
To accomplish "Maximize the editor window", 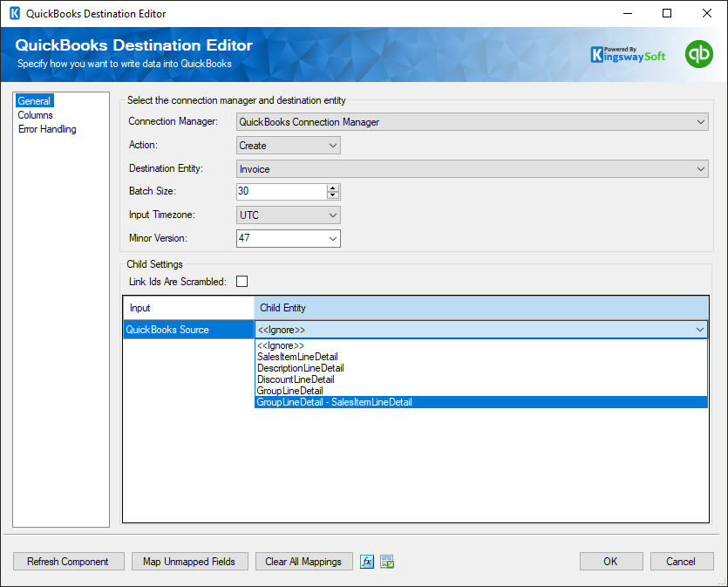I will pos(667,13).
